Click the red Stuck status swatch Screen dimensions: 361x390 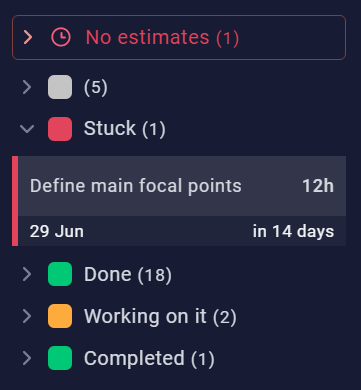pos(60,129)
